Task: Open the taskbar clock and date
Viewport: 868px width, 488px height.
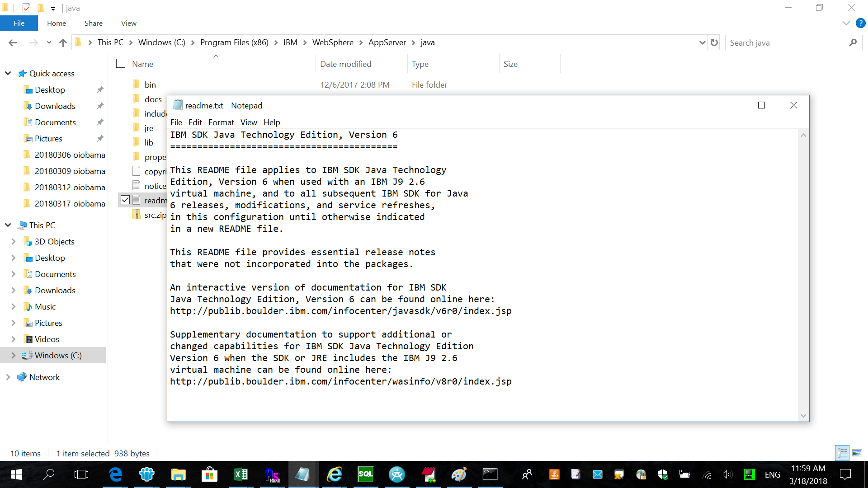Action: coord(808,474)
